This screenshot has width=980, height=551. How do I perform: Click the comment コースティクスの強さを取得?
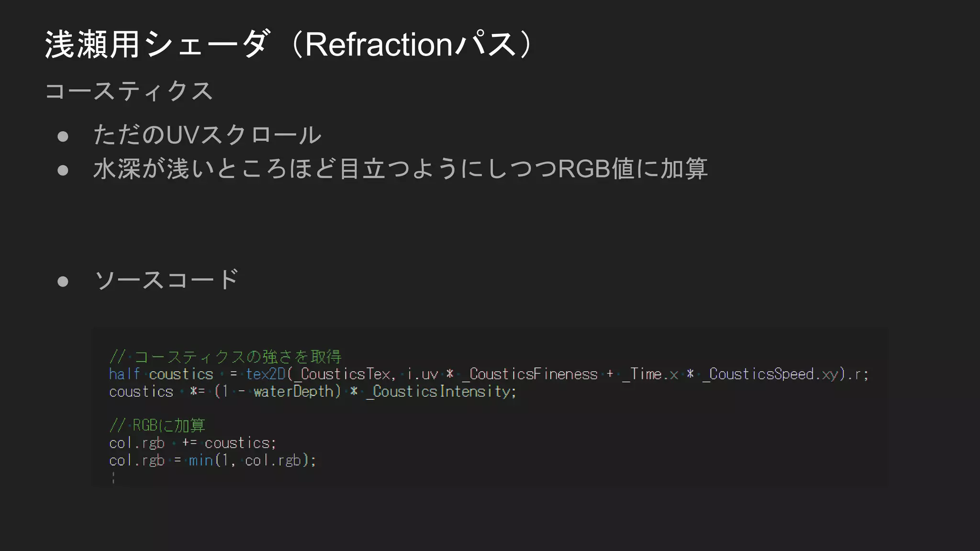point(225,356)
